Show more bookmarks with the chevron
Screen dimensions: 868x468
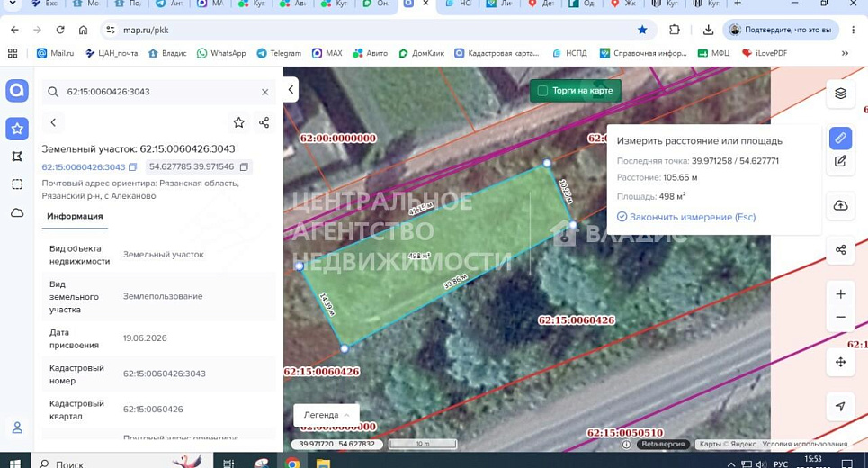point(845,53)
